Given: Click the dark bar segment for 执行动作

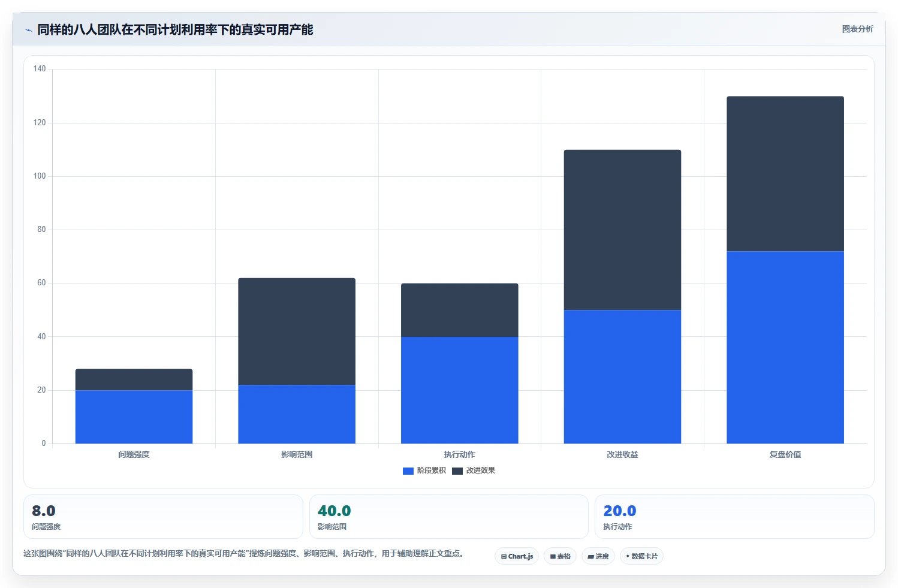Looking at the screenshot, I should pyautogui.click(x=460, y=310).
